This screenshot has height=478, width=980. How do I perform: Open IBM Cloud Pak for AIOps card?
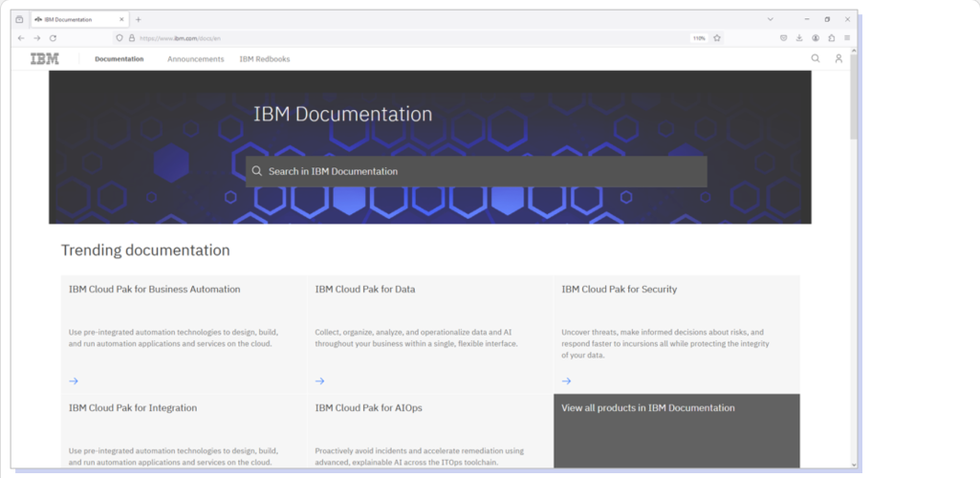coord(430,431)
